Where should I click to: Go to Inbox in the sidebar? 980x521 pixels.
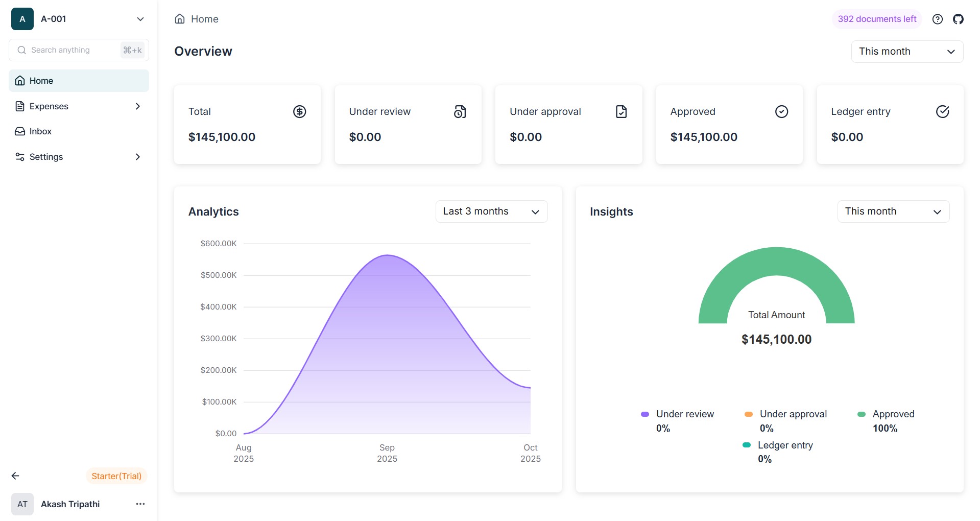point(41,131)
